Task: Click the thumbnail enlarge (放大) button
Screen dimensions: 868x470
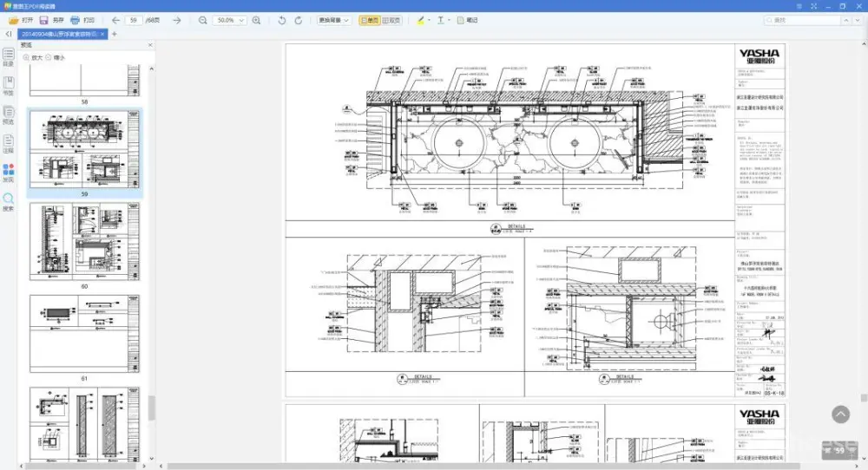Action: click(x=33, y=57)
